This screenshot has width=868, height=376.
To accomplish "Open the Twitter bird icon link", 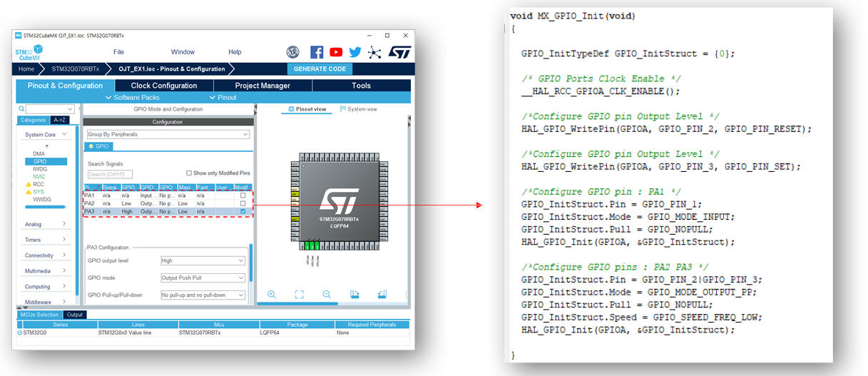I will [355, 52].
